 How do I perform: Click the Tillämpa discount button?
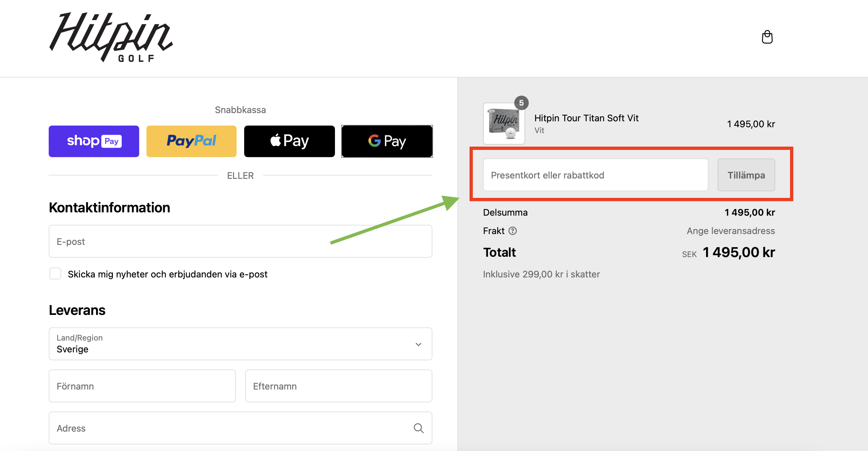click(x=746, y=175)
